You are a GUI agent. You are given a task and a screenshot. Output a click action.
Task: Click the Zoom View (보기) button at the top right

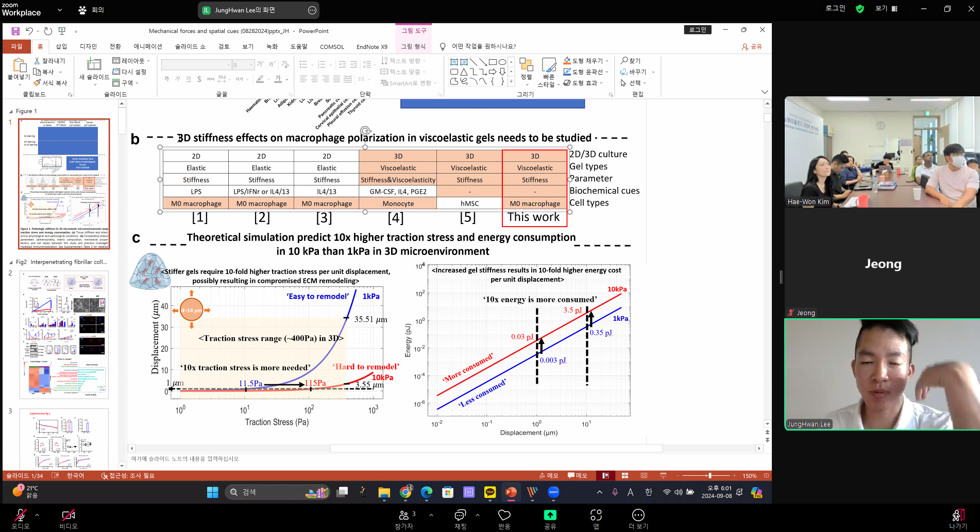point(886,8)
